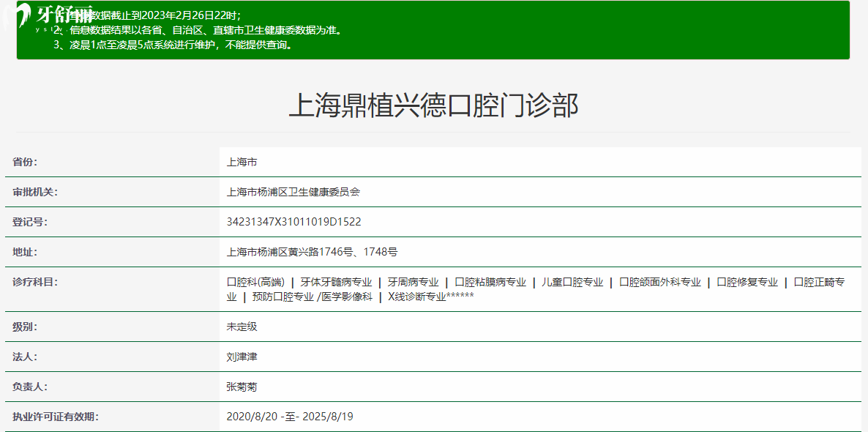Select the heading 上海鼎植兴德口腔门诊部
Viewport: 868px width, 432px height.
(433, 105)
